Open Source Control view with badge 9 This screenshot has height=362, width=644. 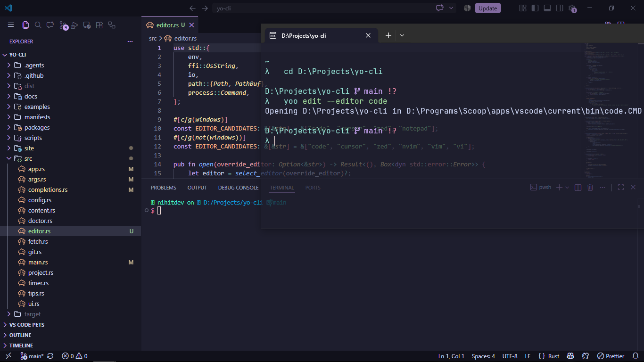pyautogui.click(x=63, y=25)
